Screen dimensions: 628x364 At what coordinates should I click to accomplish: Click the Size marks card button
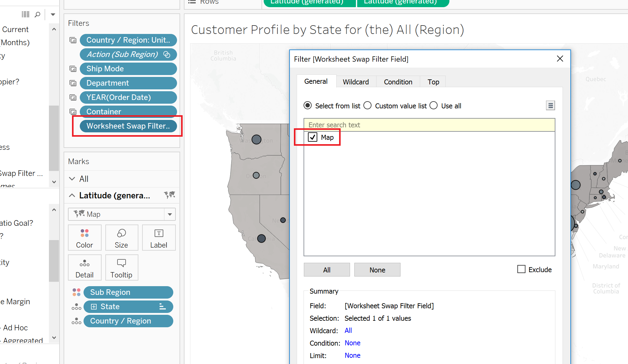click(122, 238)
